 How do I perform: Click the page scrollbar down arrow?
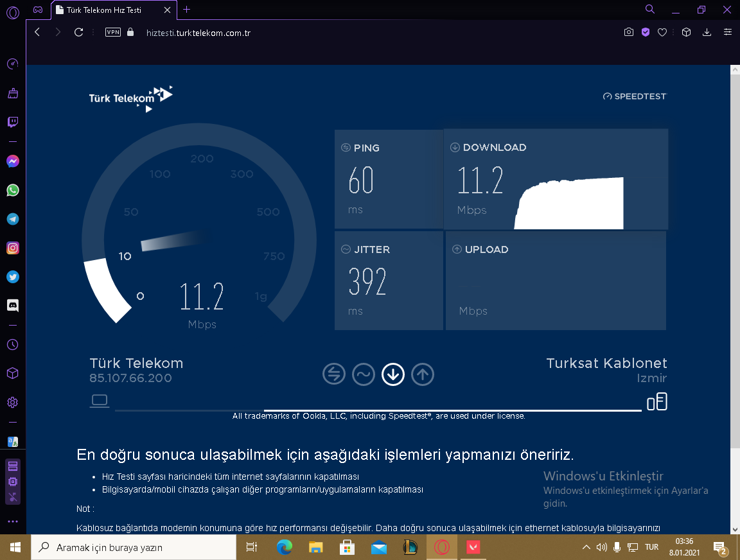tap(735, 530)
